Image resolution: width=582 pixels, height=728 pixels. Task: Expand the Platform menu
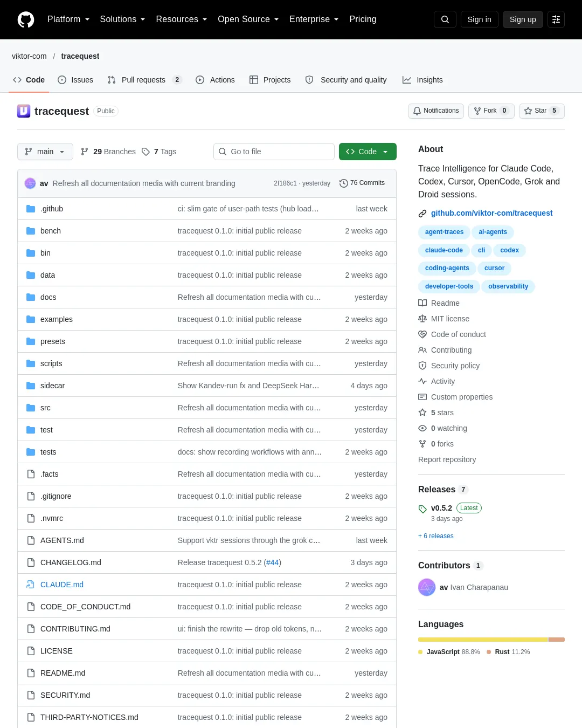pyautogui.click(x=68, y=19)
